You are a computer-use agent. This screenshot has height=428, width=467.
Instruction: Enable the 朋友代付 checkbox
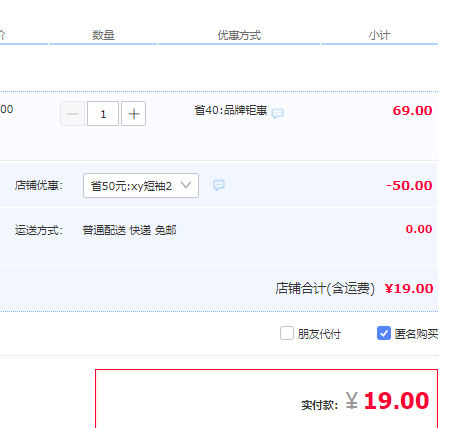(x=287, y=333)
